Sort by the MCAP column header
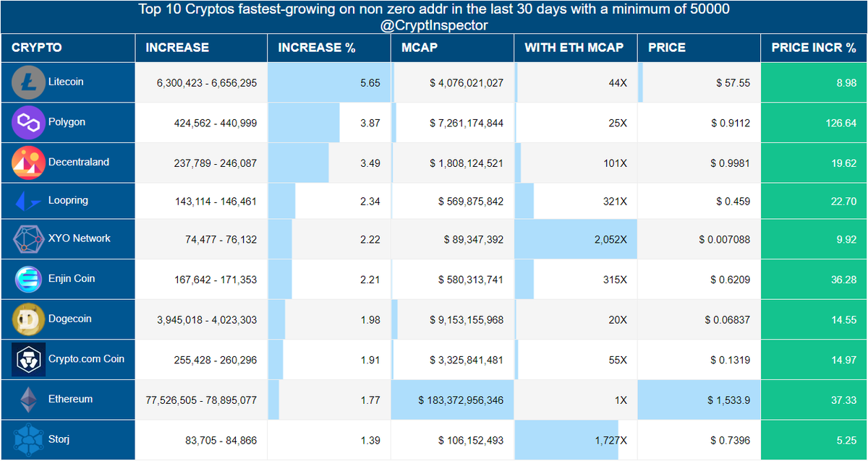This screenshot has height=461, width=868. pyautogui.click(x=453, y=48)
